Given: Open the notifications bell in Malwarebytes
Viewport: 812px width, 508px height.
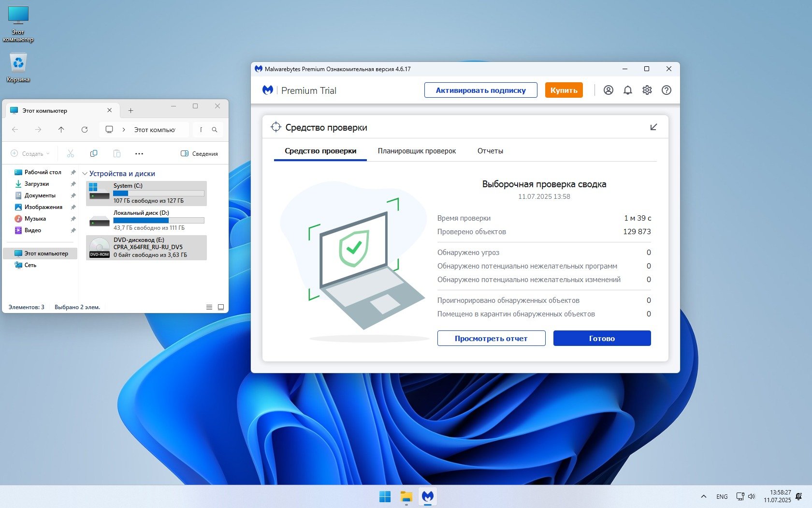Looking at the screenshot, I should point(627,90).
